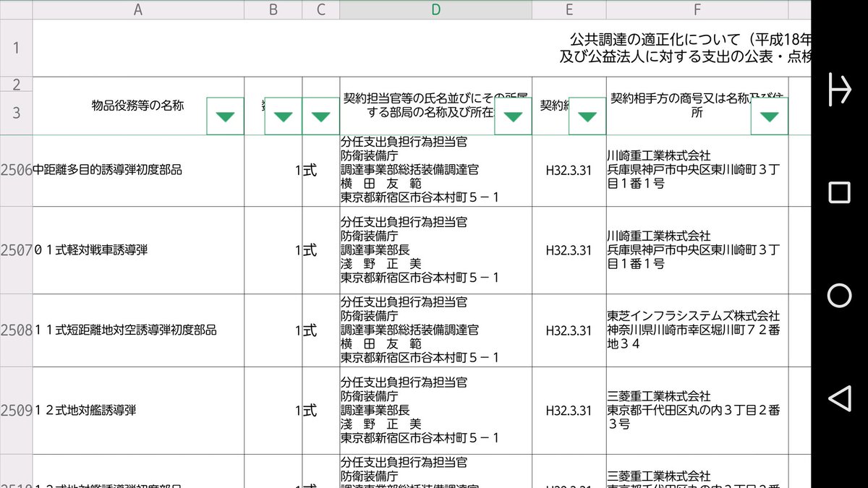Screen dimensions: 868x488
Task: Select row 3 header
Action: point(16,113)
